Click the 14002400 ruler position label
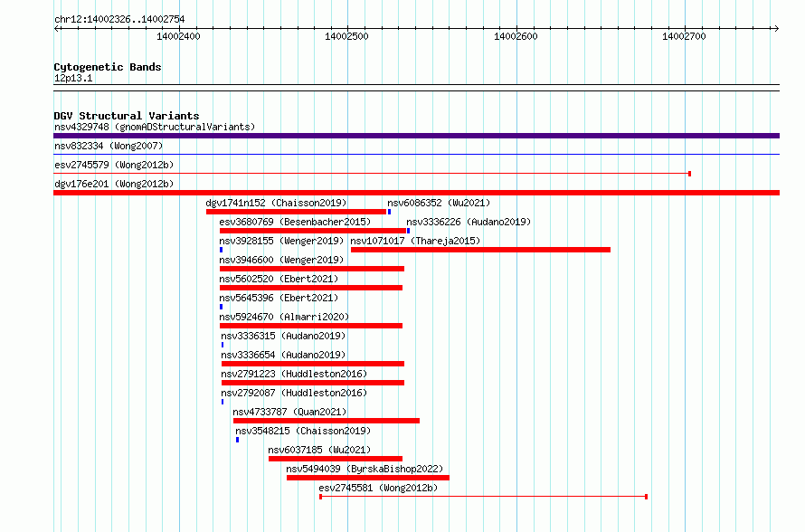 (x=178, y=36)
